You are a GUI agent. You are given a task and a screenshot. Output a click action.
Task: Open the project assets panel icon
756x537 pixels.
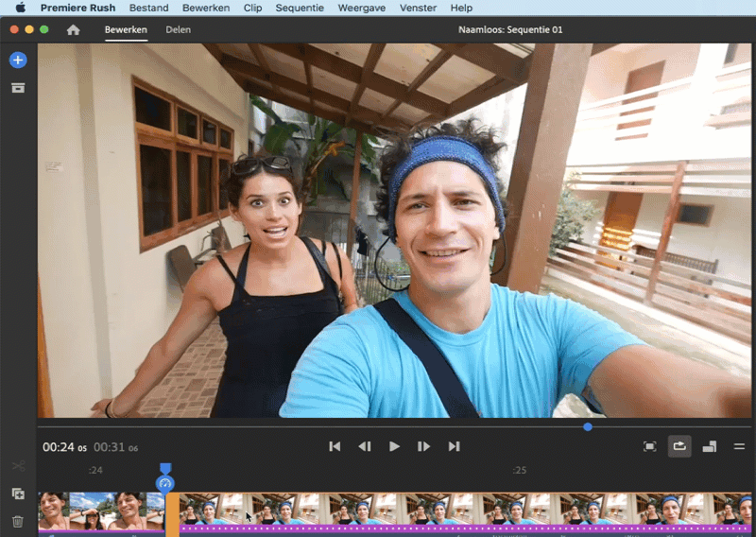click(18, 88)
